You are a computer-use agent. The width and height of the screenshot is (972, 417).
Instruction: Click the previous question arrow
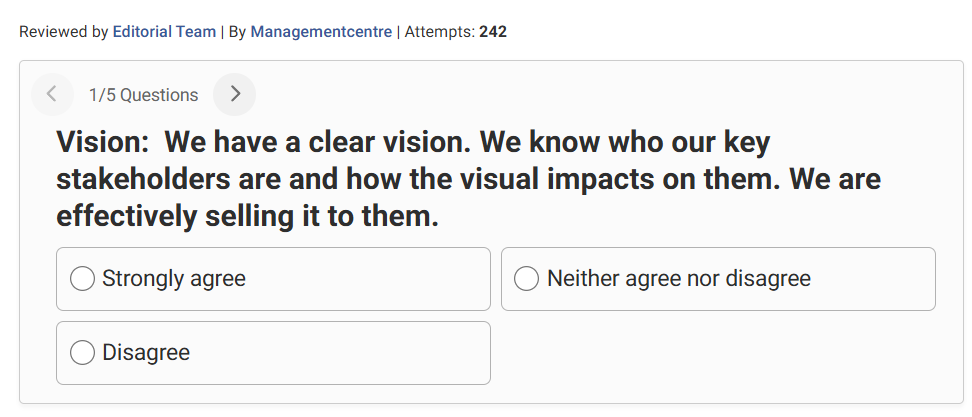point(52,95)
